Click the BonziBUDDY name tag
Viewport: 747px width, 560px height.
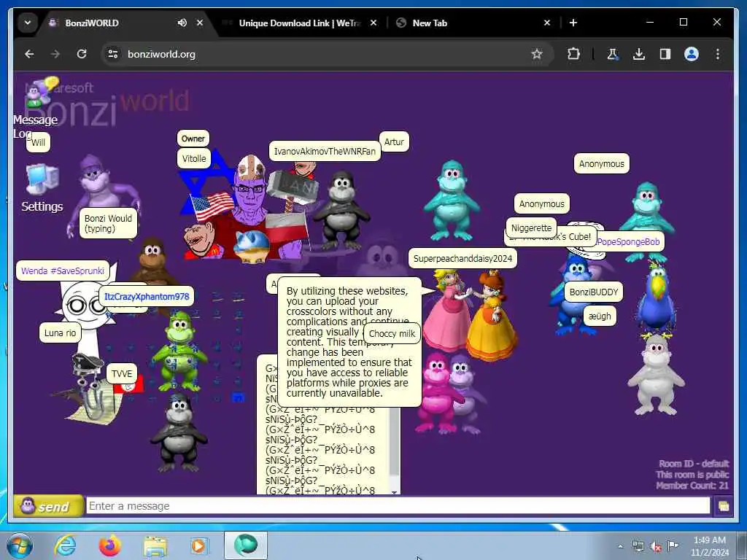point(594,292)
